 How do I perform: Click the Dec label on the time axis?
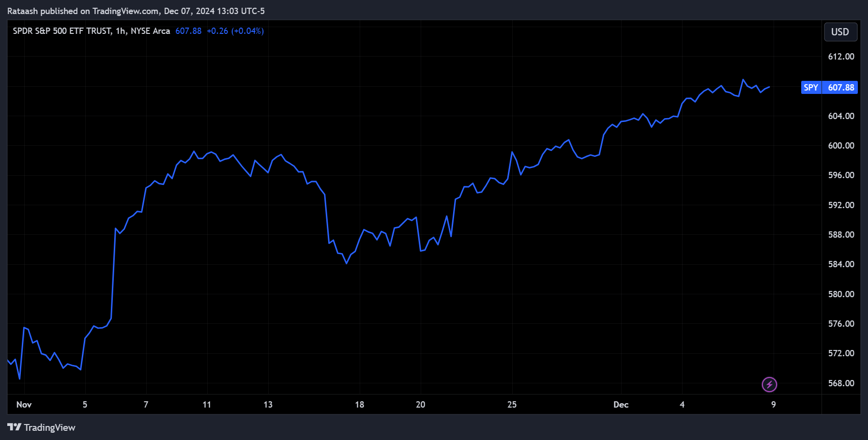pyautogui.click(x=621, y=405)
